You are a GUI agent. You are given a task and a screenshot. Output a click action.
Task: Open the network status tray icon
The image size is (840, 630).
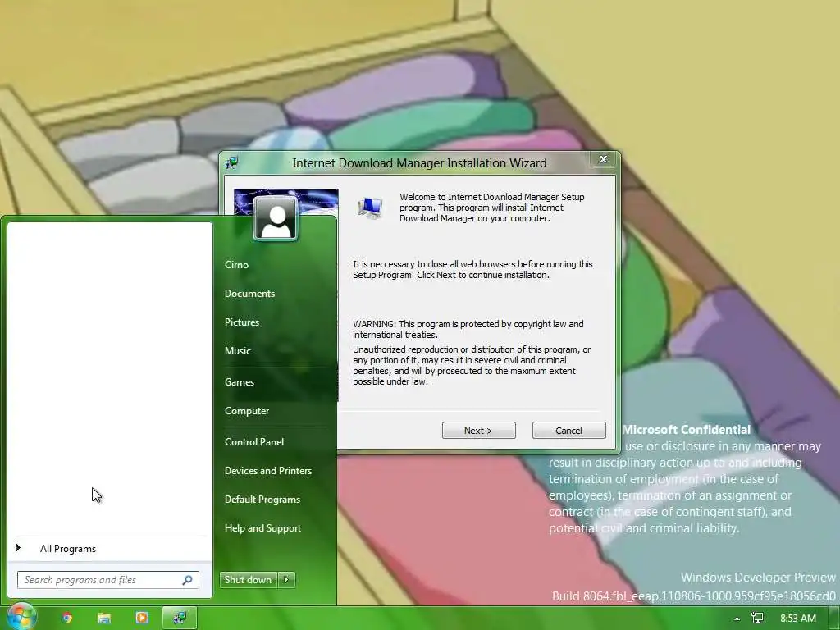click(757, 619)
